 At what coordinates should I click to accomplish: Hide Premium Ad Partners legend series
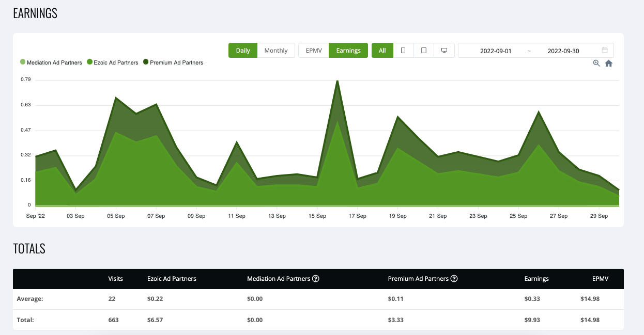pyautogui.click(x=173, y=62)
